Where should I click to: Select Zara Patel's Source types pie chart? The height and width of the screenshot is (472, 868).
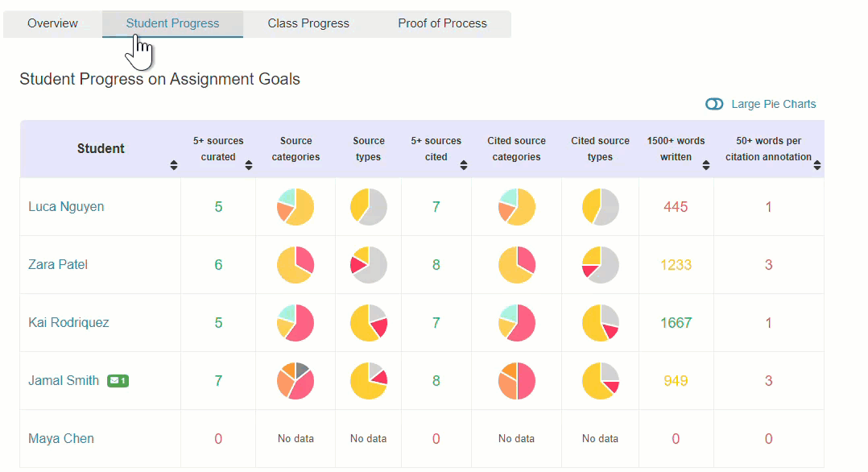click(368, 264)
